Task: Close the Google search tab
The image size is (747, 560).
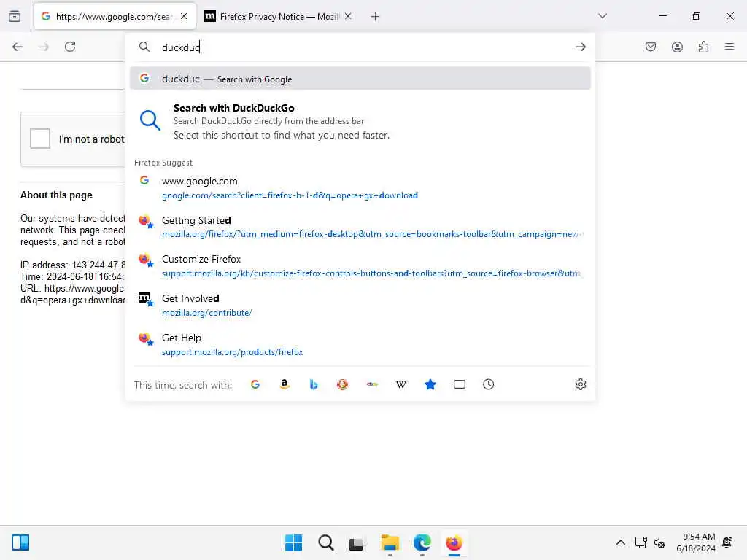Action: pyautogui.click(x=184, y=16)
